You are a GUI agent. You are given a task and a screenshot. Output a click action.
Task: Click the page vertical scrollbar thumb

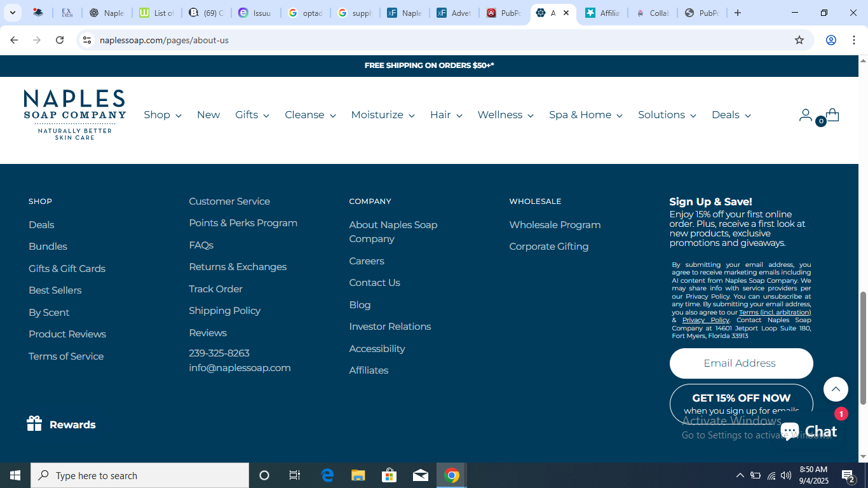coord(863,348)
